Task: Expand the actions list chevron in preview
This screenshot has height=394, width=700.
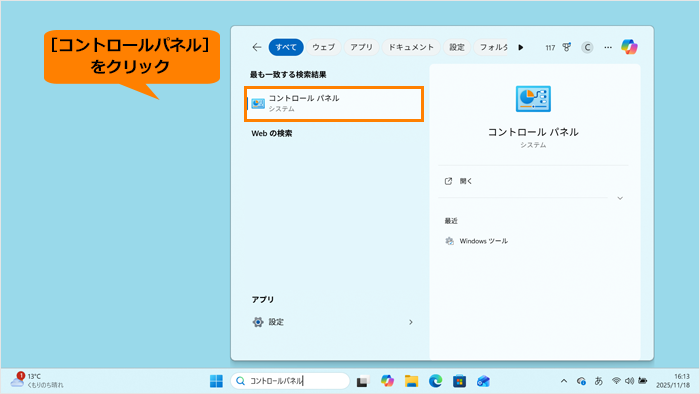Action: click(x=620, y=198)
